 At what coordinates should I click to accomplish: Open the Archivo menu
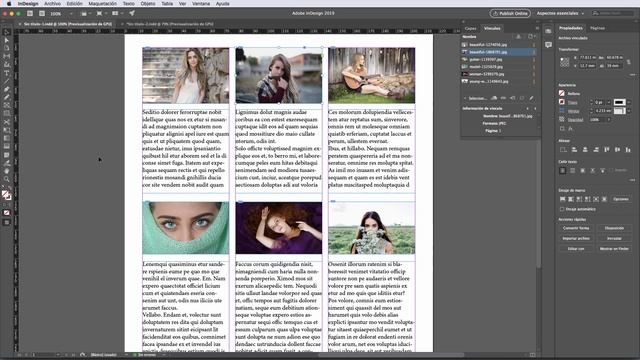(x=52, y=4)
